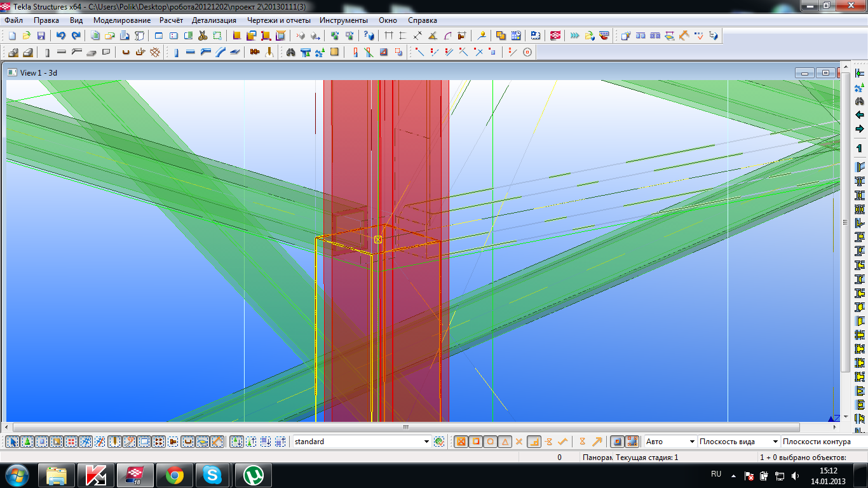Click the Save model icon
Screen dimensions: 868x488
(x=41, y=36)
